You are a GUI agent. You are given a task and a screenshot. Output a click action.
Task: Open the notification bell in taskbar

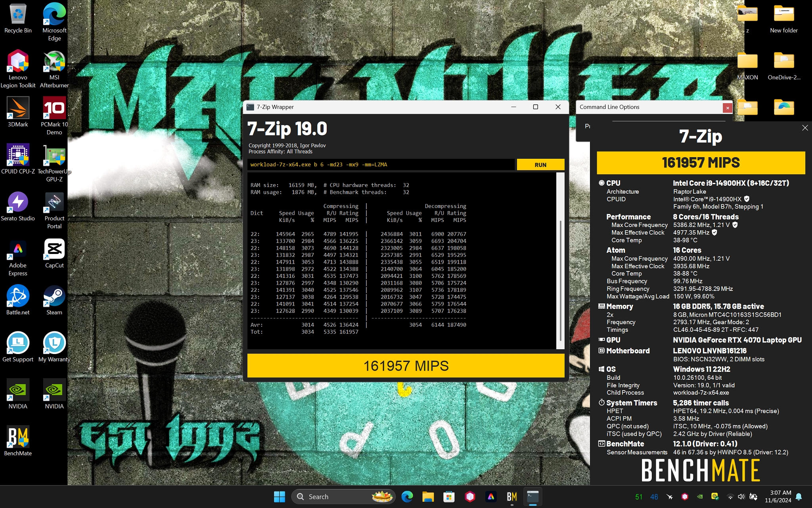[x=799, y=496]
